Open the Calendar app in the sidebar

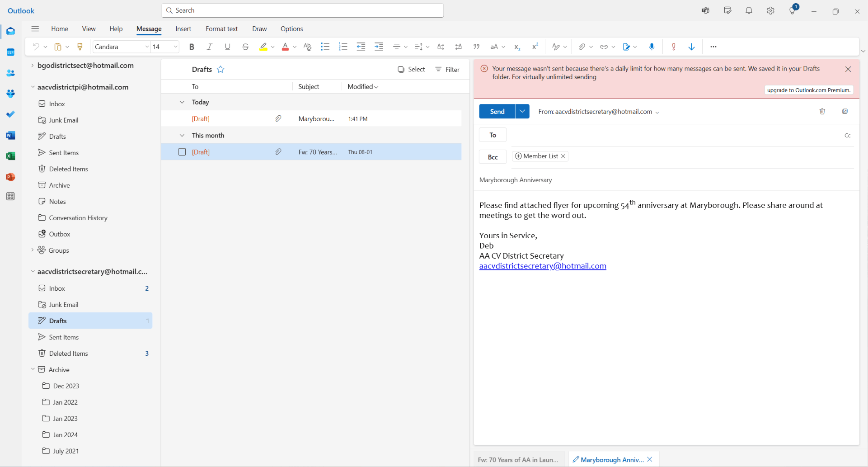(10, 52)
